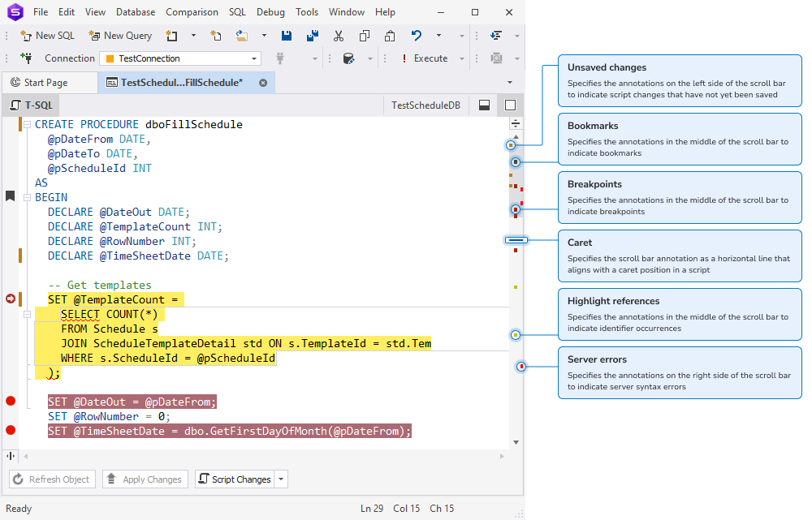812x520 pixels.
Task: Undo the last edit
Action: pyautogui.click(x=415, y=35)
